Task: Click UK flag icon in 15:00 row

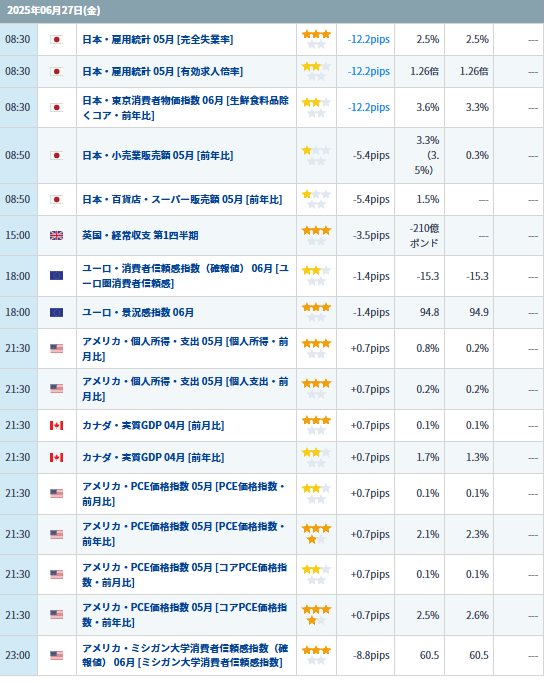Action: pyautogui.click(x=57, y=236)
